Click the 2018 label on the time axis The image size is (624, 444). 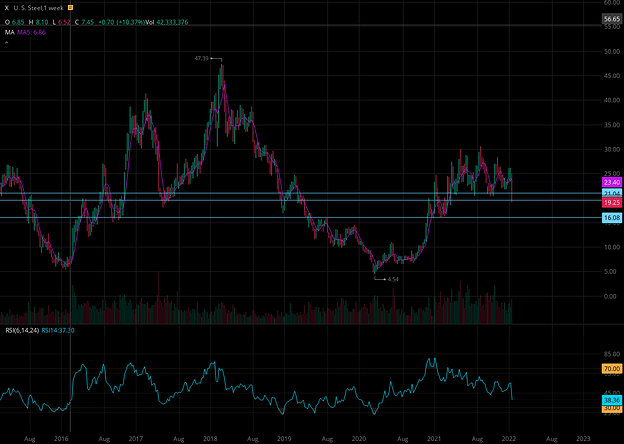tap(210, 439)
